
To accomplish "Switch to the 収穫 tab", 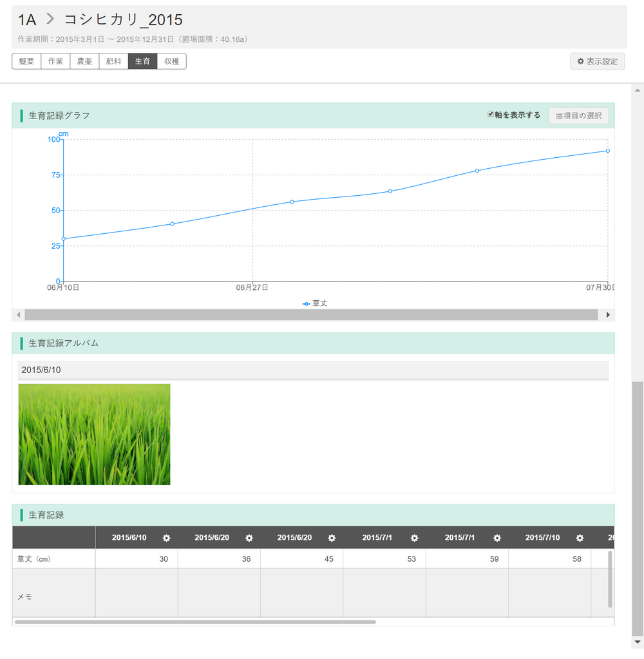I will click(x=171, y=61).
